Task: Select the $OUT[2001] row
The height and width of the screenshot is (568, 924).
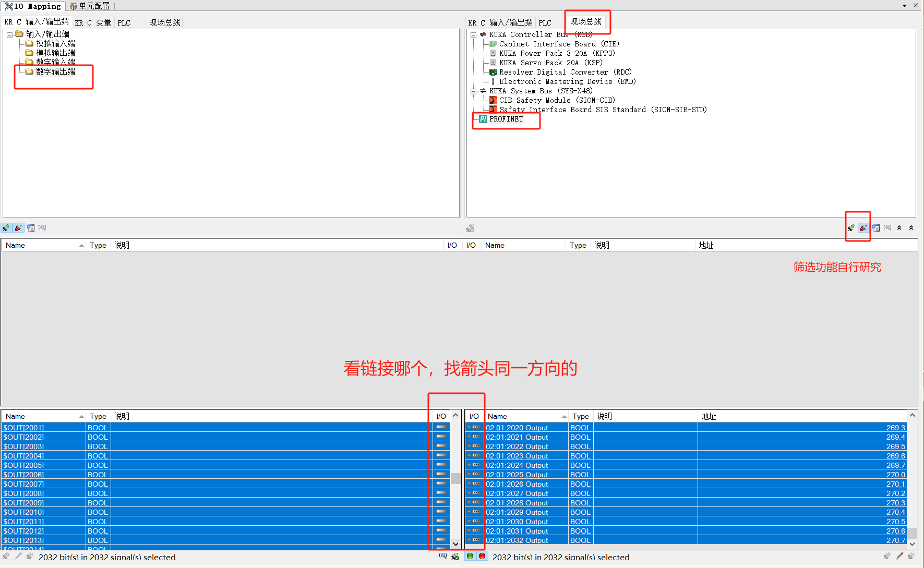Action: [225, 428]
